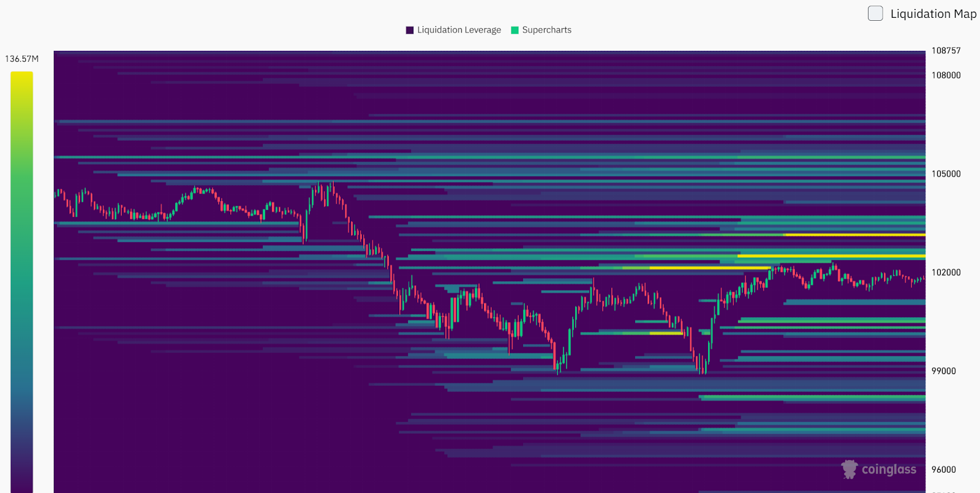Click the 108000 price axis label
This screenshot has width=980, height=493.
pyautogui.click(x=946, y=75)
